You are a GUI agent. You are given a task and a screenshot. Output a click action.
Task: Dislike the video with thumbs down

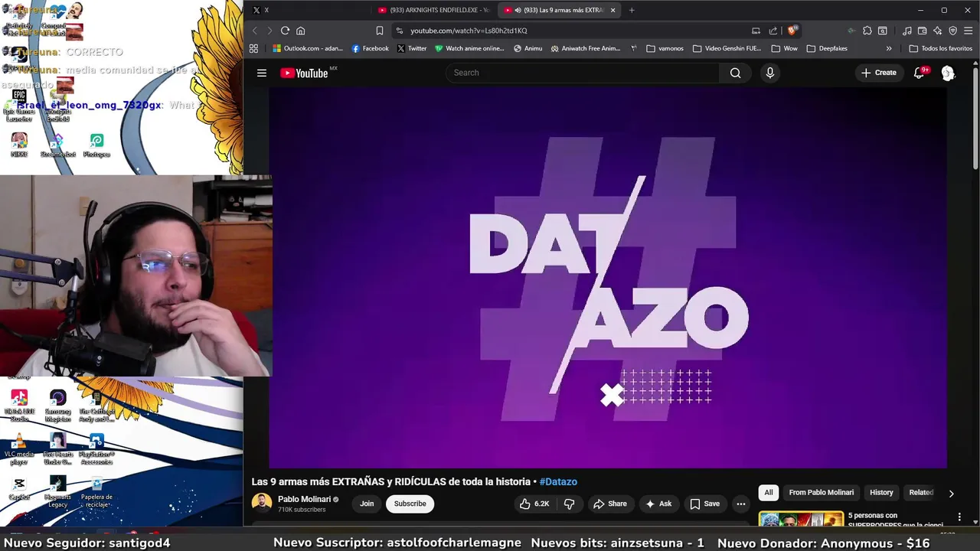pos(569,504)
